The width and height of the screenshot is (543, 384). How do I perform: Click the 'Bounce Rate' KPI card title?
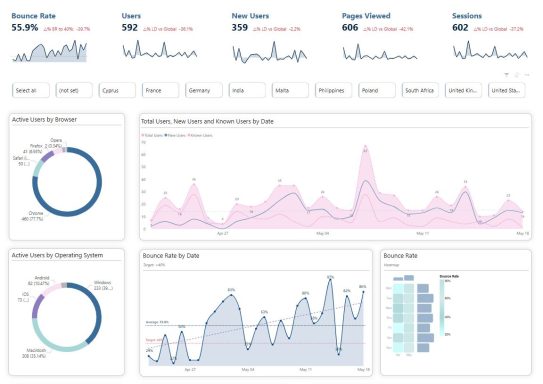pyautogui.click(x=33, y=16)
